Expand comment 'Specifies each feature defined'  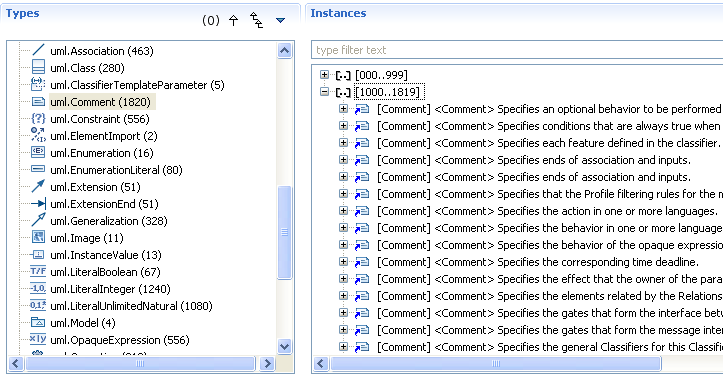point(343,143)
